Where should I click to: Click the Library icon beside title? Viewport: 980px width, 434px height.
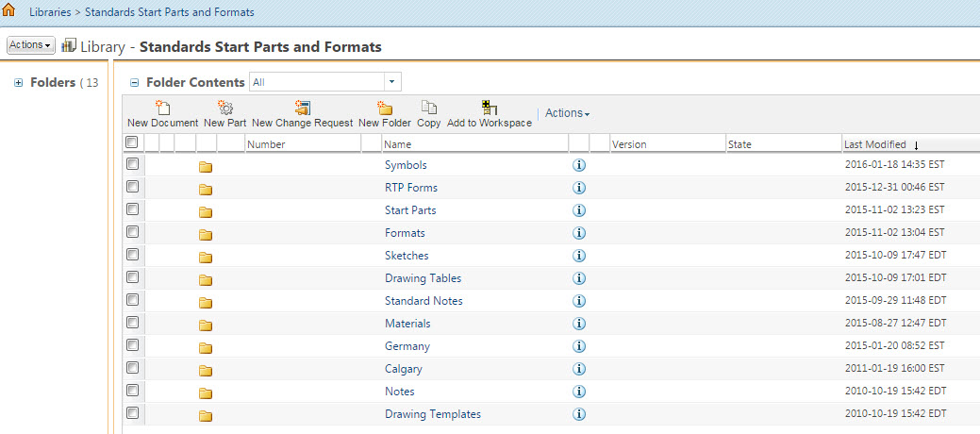(69, 45)
